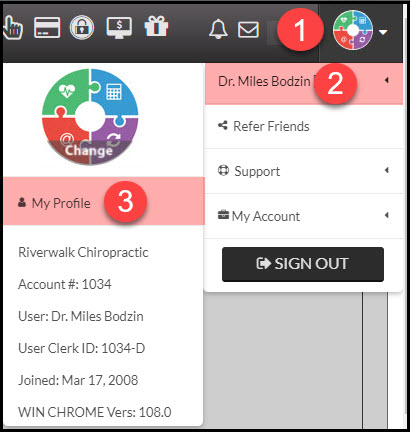Open the My Account menu item
This screenshot has height=432, width=410.
(304, 216)
